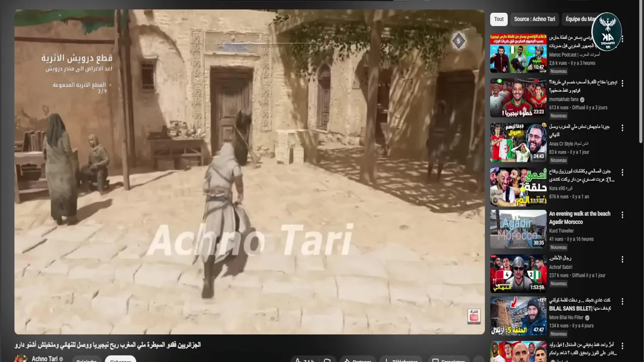Click the Nouveau badge under More Bilal No Filter video

point(558,334)
